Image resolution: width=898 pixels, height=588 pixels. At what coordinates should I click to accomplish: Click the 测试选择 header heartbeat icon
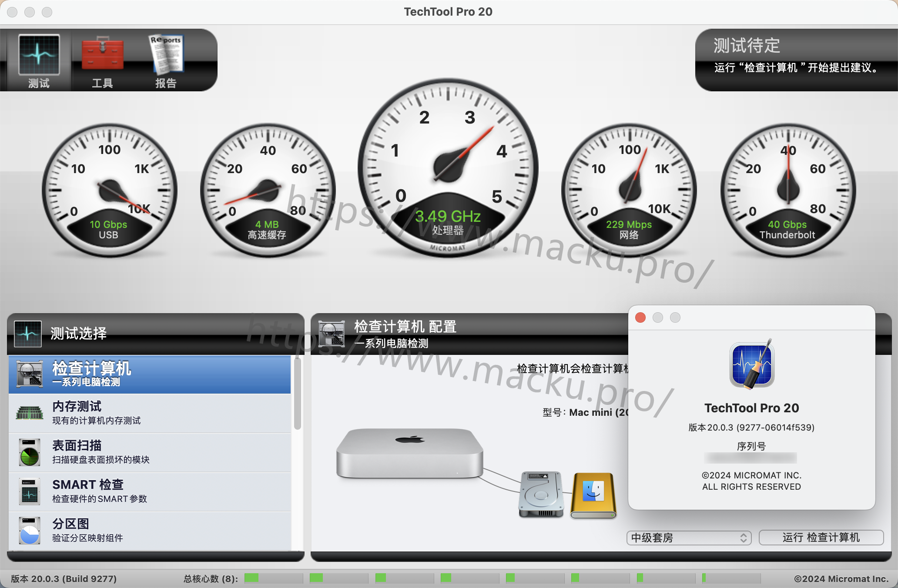pyautogui.click(x=28, y=334)
